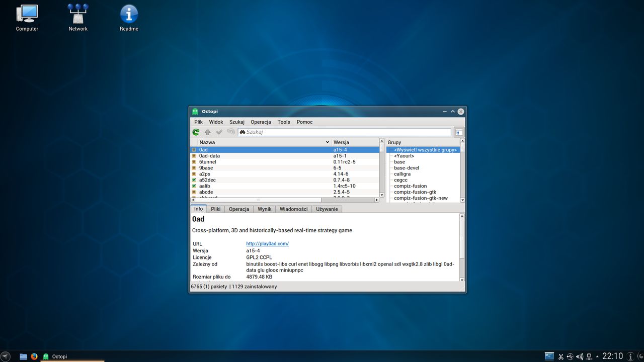The image size is (644, 362).
Task: Select the compiz-fusion-gtk group
Action: point(415,192)
